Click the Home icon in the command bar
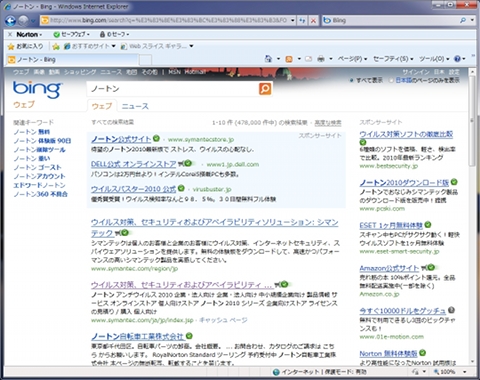Image resolution: width=480 pixels, height=380 pixels. coord(268,59)
